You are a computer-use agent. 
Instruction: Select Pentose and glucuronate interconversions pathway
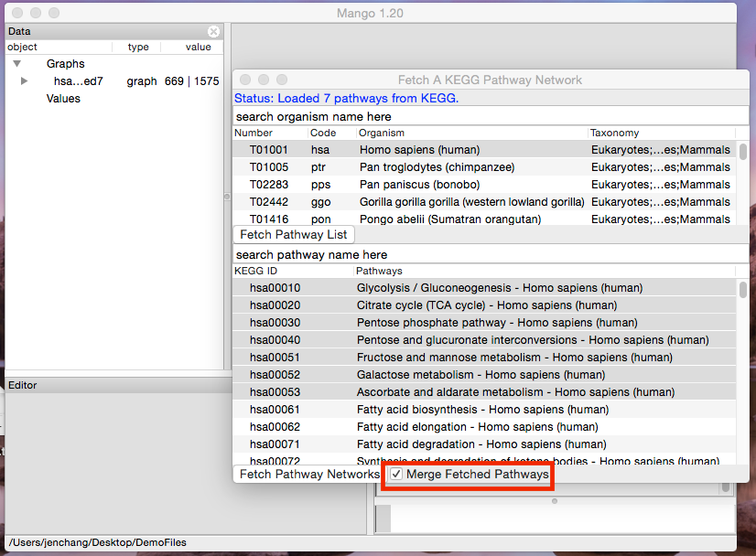tap(484, 339)
